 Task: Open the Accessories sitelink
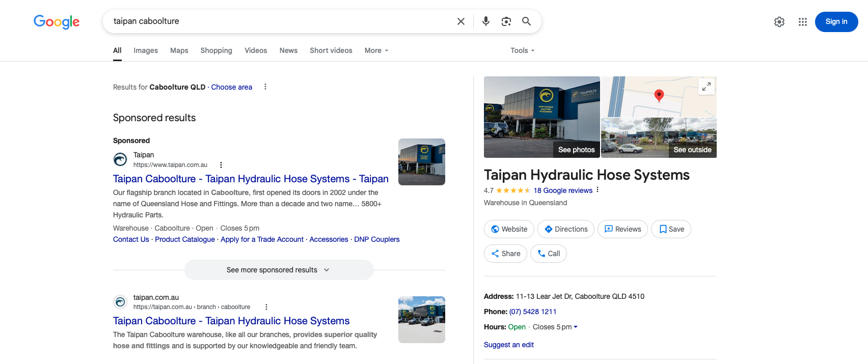pos(329,239)
